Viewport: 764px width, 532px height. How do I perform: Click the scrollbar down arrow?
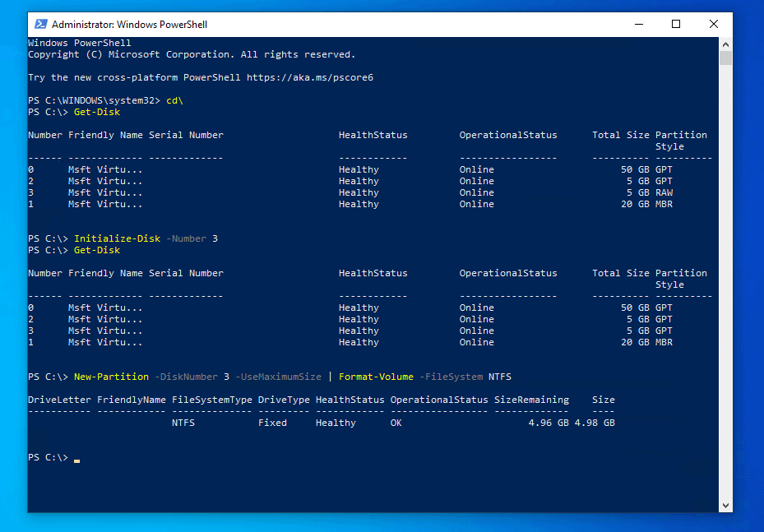point(725,505)
